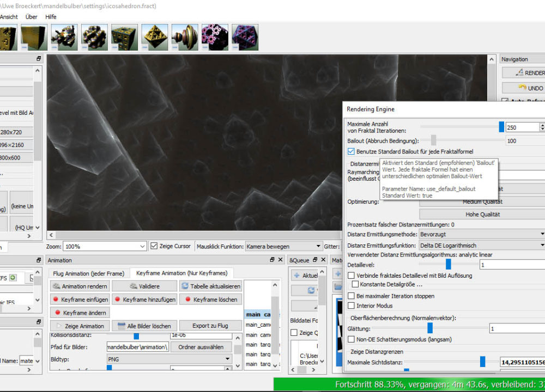
Task: Load the stacked discs spindle preset thumbnail
Action: pyautogui.click(x=185, y=37)
